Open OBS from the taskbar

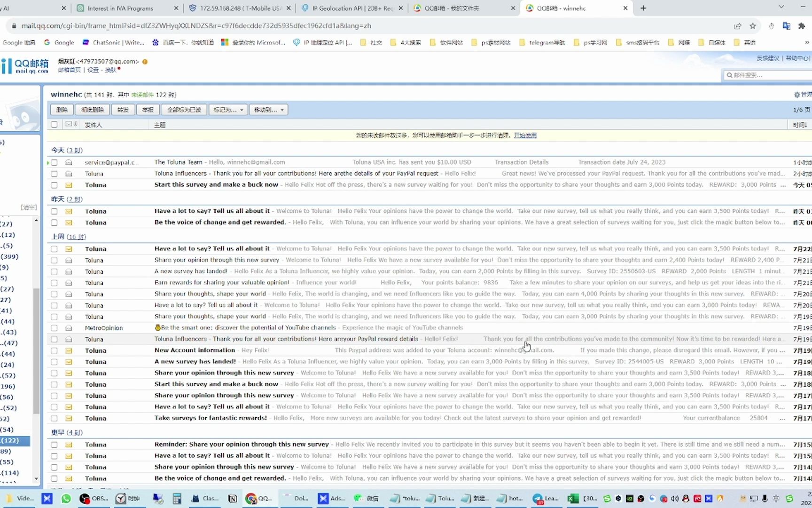(x=94, y=499)
